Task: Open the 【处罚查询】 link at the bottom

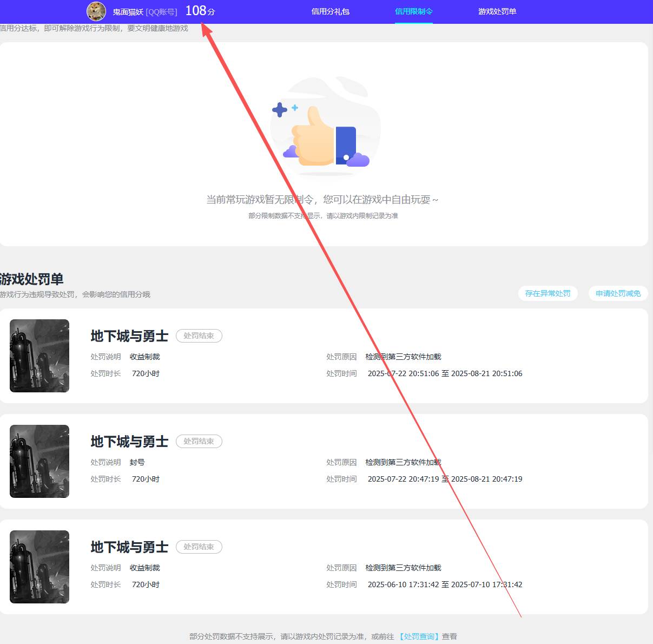Action: [419, 636]
